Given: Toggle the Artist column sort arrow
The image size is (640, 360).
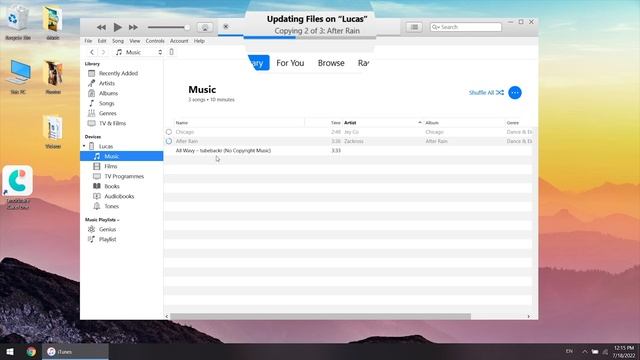Looking at the screenshot, I should coord(420,122).
